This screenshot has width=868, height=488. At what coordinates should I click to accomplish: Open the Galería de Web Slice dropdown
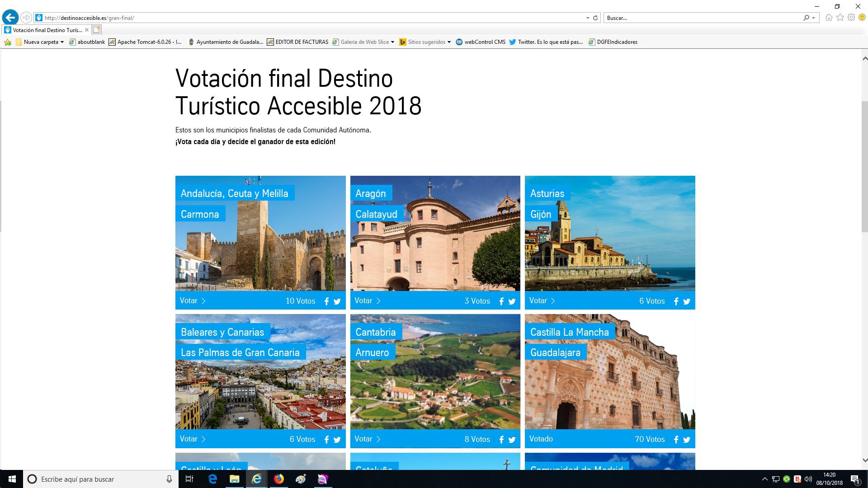click(392, 42)
